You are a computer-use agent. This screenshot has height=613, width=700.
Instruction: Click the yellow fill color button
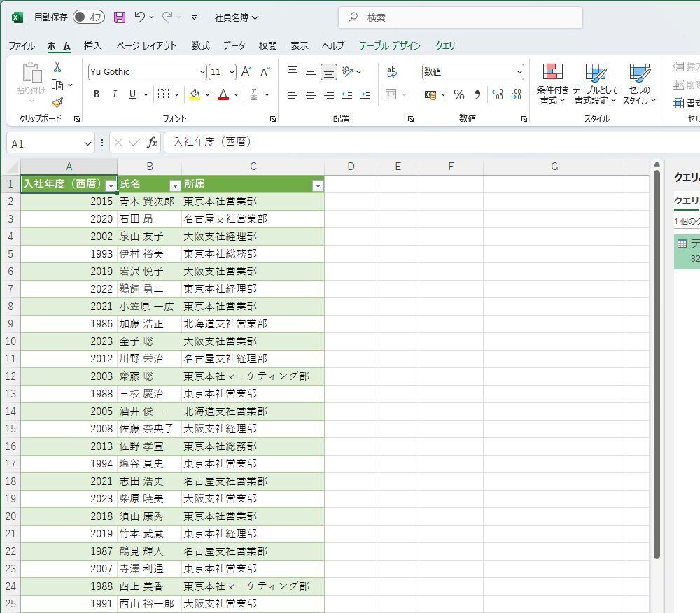(x=195, y=94)
